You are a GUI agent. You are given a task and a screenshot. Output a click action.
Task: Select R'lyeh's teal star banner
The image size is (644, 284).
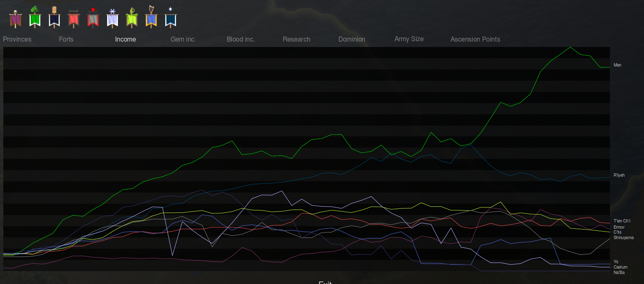tap(171, 17)
